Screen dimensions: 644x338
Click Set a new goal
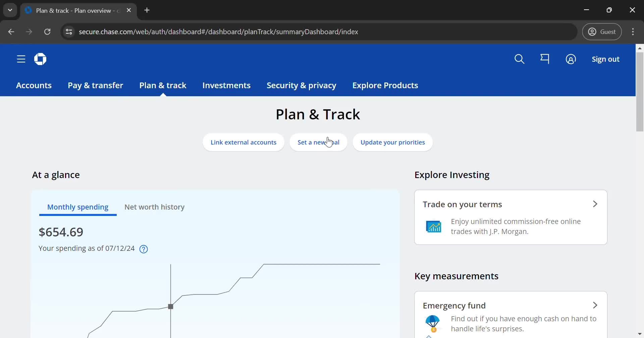318,142
